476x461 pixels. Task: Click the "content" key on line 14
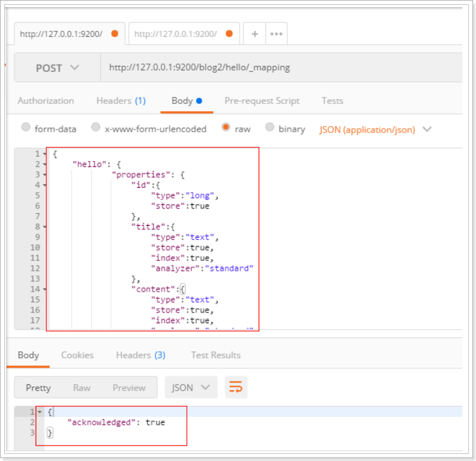click(x=153, y=289)
